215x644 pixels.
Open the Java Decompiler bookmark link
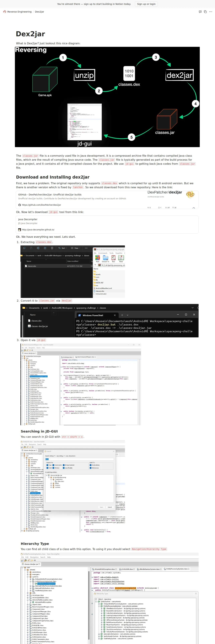click(x=107, y=225)
